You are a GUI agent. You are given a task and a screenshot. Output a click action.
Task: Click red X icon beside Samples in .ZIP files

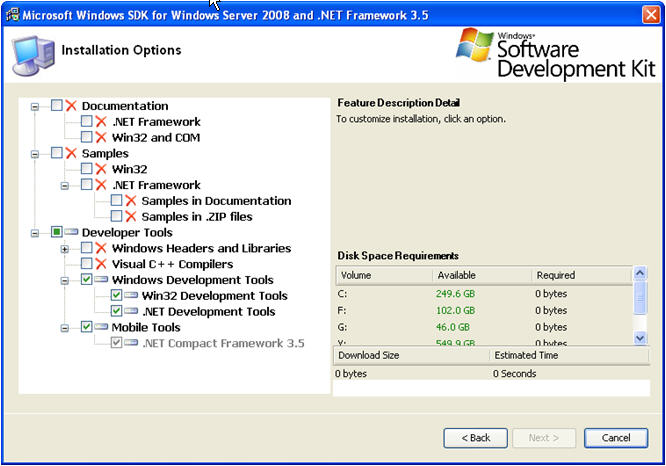(131, 217)
